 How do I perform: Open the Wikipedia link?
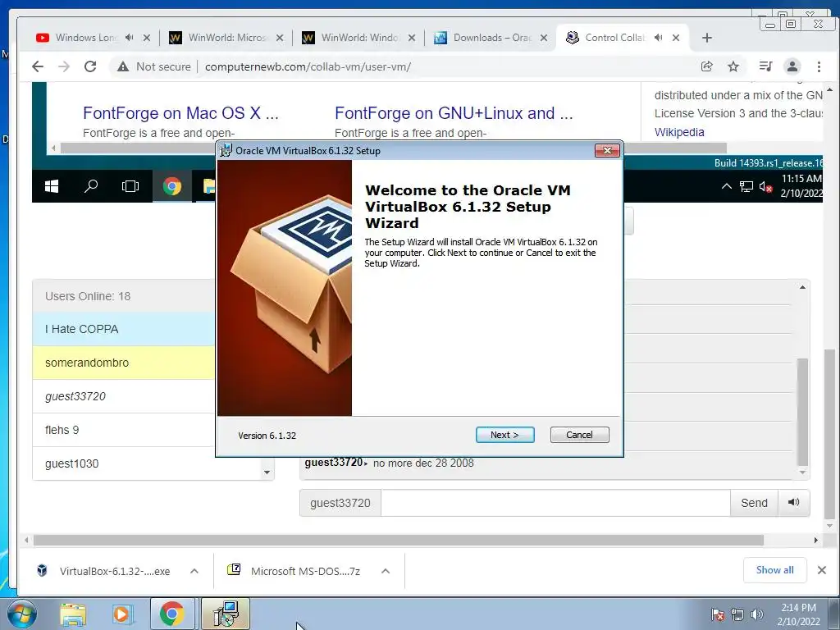(678, 132)
